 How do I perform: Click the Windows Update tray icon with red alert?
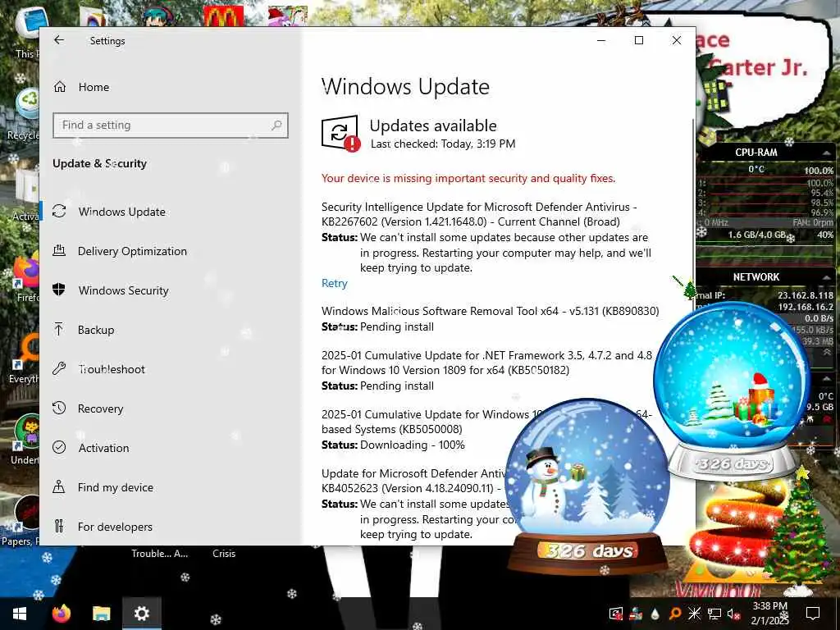pyautogui.click(x=616, y=614)
